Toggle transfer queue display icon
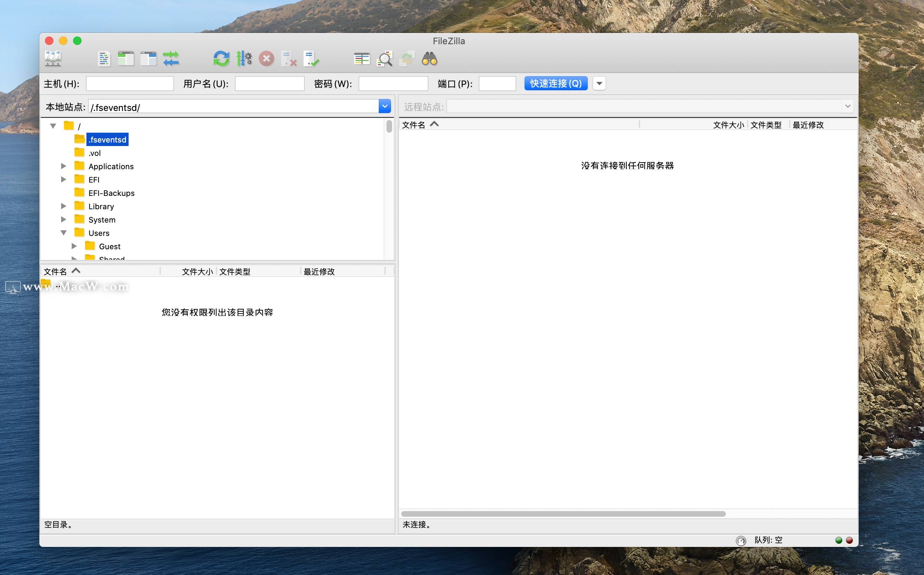Viewport: 924px width, 575px height. [x=171, y=59]
